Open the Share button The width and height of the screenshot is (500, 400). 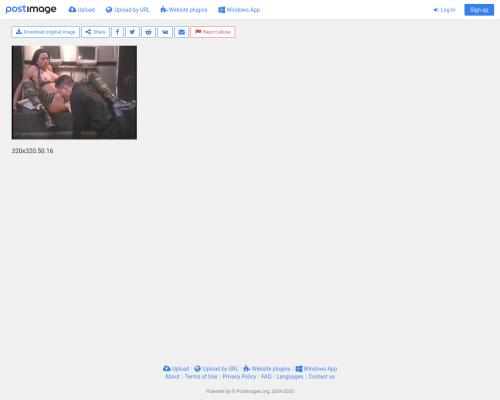95,32
